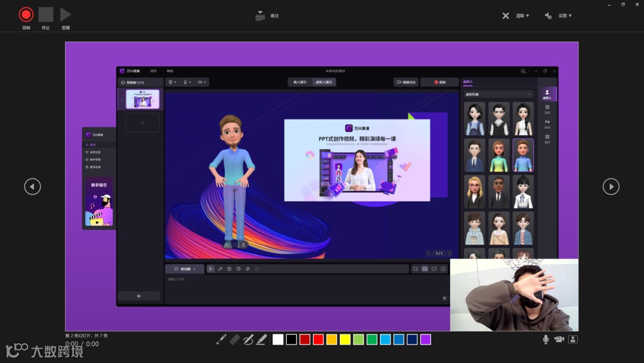
Task: Pick the yellow ink color
Action: coord(345,340)
